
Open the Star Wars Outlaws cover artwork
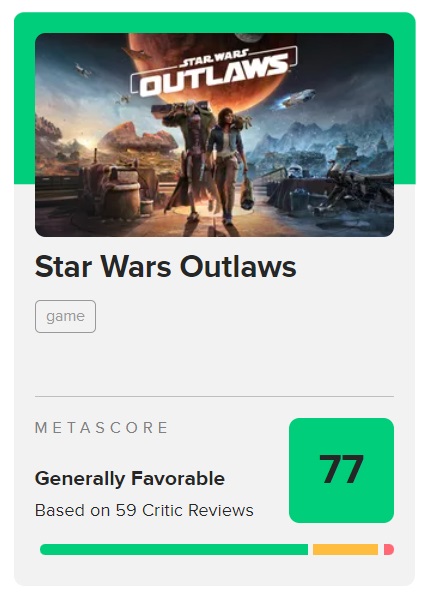click(214, 134)
